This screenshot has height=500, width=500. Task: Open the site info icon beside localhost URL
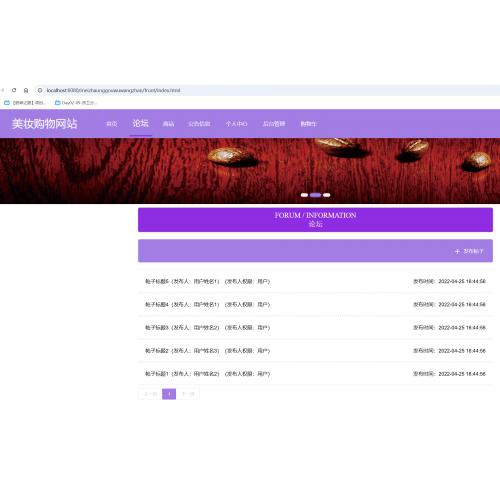point(40,90)
